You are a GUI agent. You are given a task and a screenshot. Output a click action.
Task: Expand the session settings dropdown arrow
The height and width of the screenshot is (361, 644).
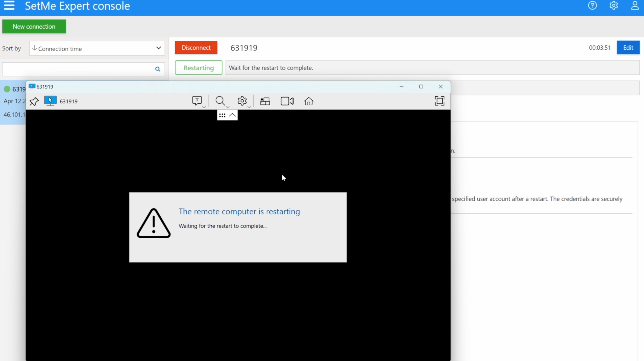click(249, 107)
